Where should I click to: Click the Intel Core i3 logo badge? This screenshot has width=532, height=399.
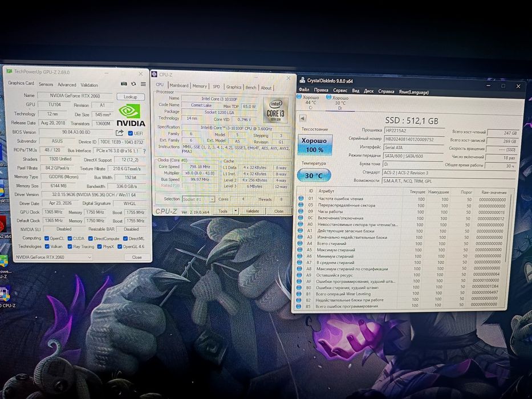click(x=276, y=110)
